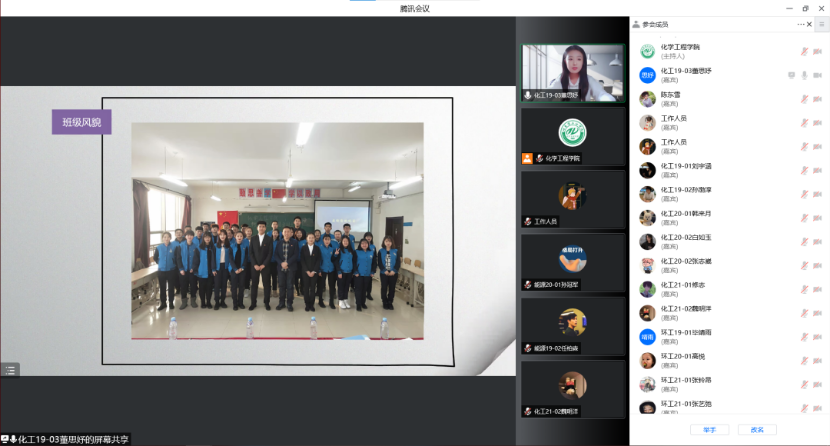Click the pop-out menu icon beside panel close
Viewport: 830px width, 446px height.
(x=822, y=24)
